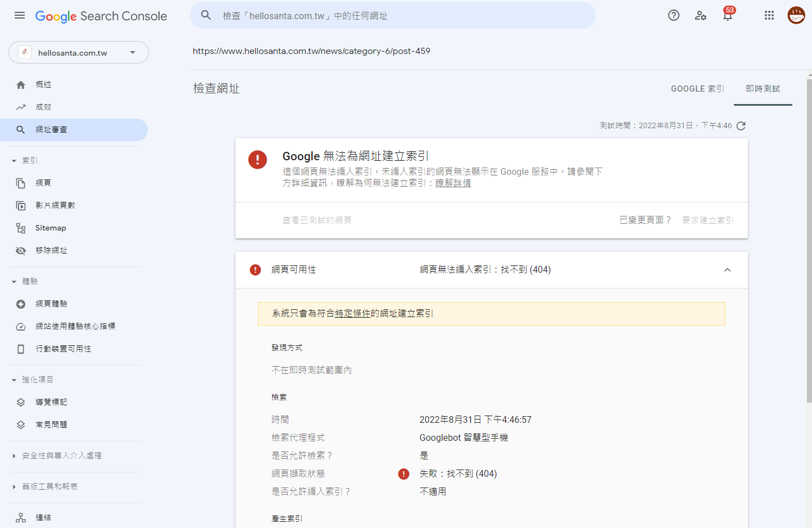Click the large red error icon in the index card
This screenshot has height=528, width=812.
tap(258, 160)
